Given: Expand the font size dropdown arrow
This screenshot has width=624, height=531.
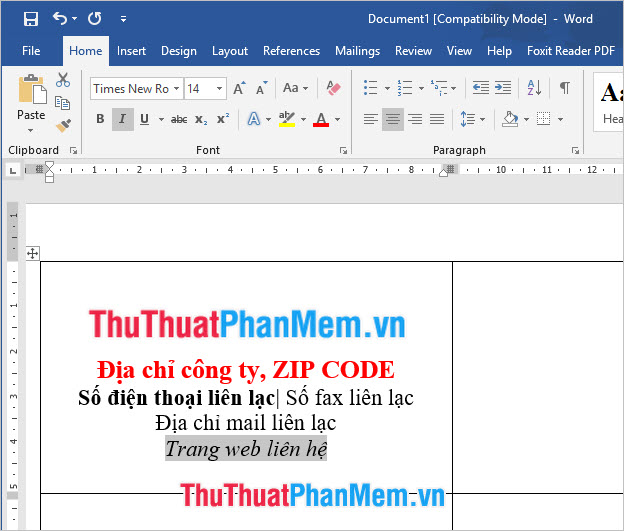Looking at the screenshot, I should [219, 88].
